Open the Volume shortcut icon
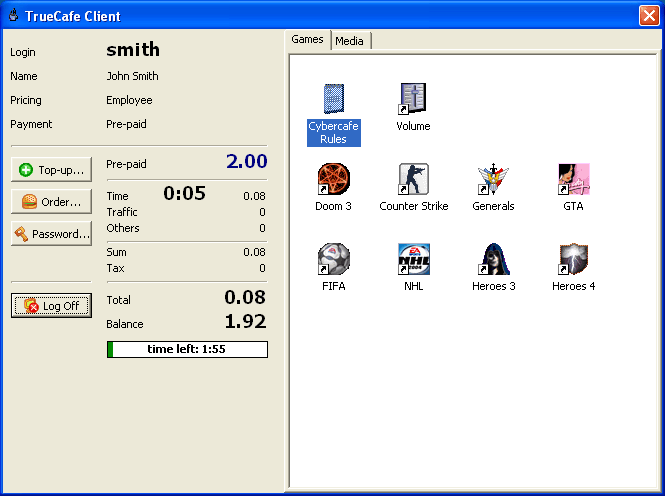The height and width of the screenshot is (496, 665). (x=413, y=100)
